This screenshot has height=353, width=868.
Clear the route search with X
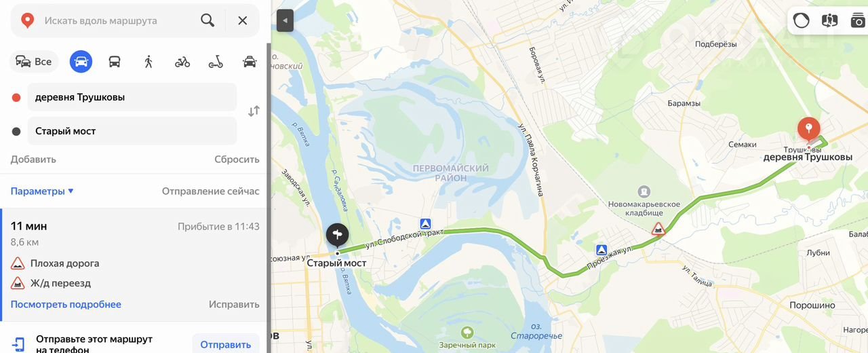[x=242, y=20]
